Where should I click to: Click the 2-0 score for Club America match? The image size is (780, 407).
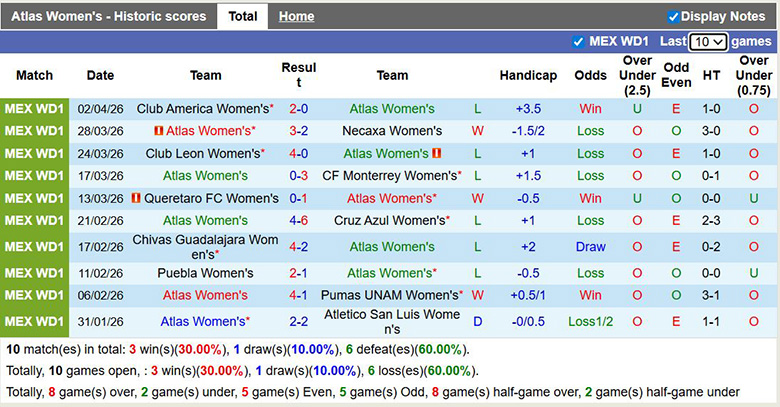pos(298,108)
